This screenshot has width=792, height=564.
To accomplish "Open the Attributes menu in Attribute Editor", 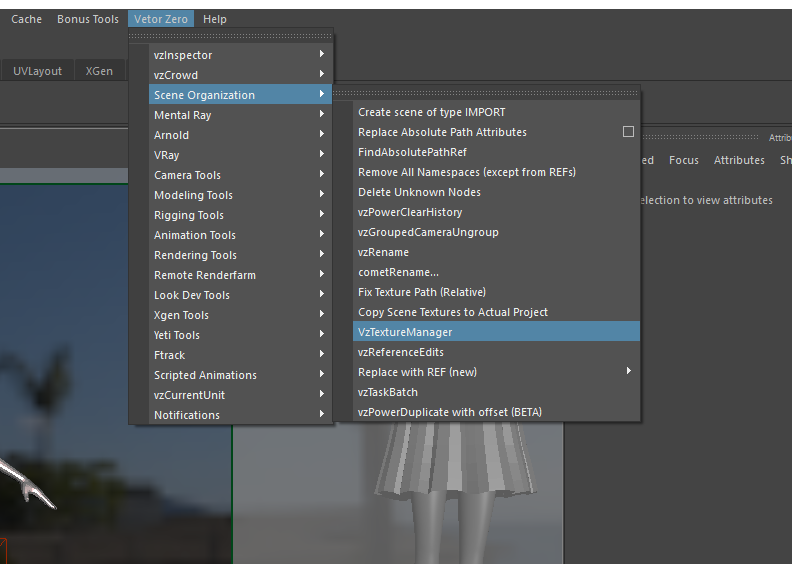I will tap(739, 160).
